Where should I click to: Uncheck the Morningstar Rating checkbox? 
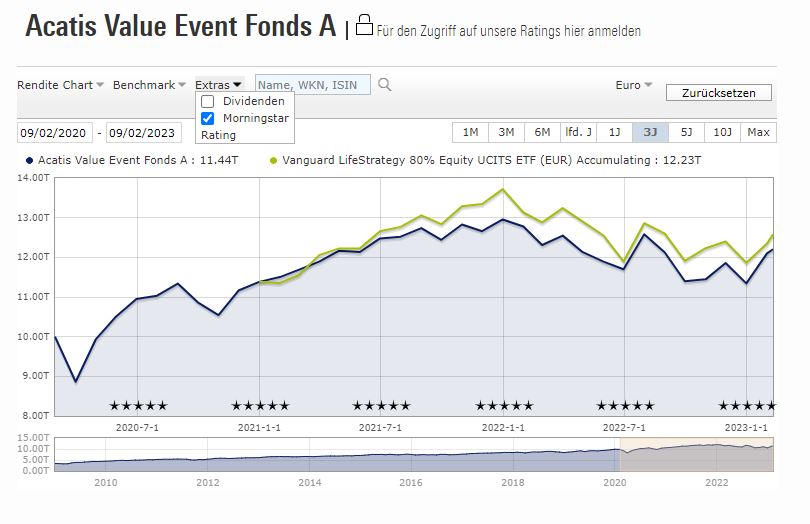[207, 118]
